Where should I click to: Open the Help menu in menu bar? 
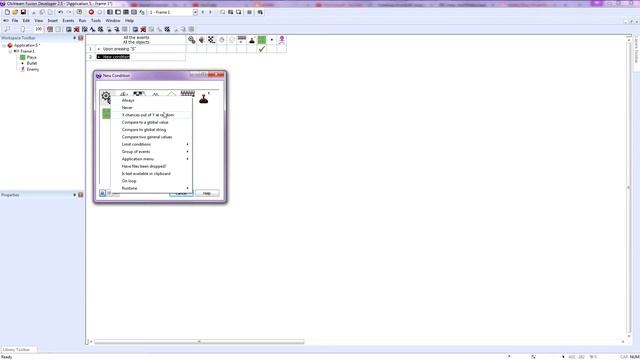(129, 20)
